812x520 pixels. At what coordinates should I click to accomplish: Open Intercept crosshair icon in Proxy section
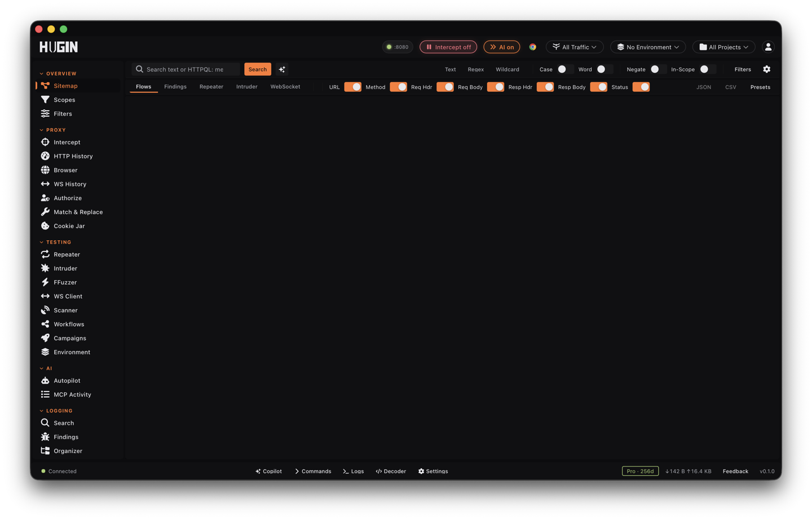(45, 142)
